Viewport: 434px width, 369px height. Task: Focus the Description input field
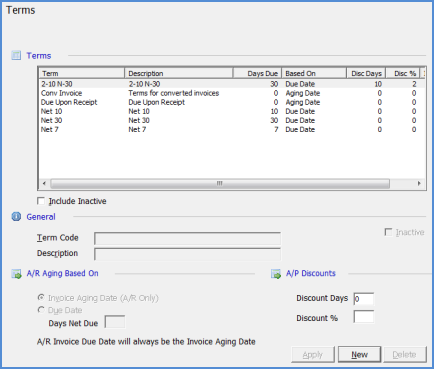[x=187, y=254]
